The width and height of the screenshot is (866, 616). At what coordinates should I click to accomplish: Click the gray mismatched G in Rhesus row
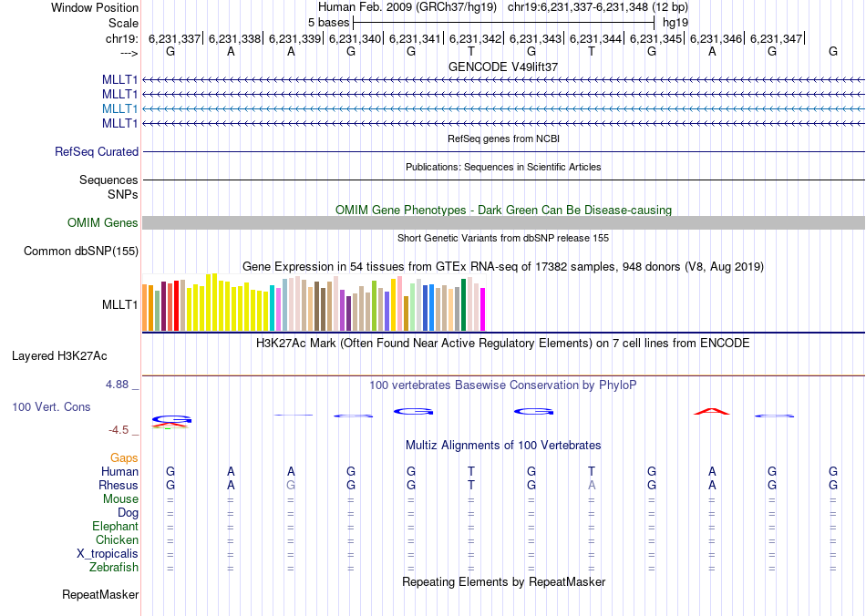pos(291,485)
